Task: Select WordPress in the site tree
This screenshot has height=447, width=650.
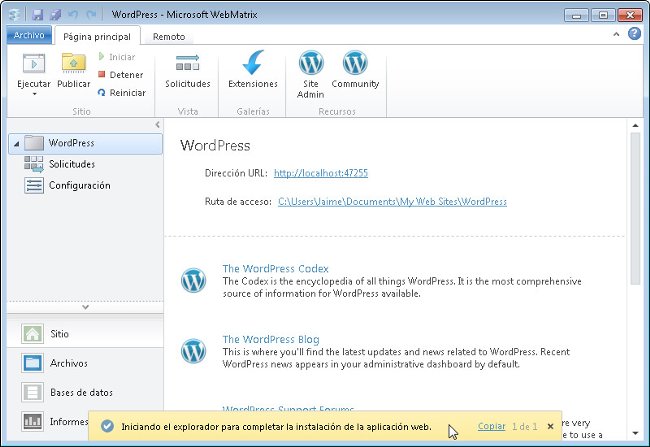Action: pos(85,143)
